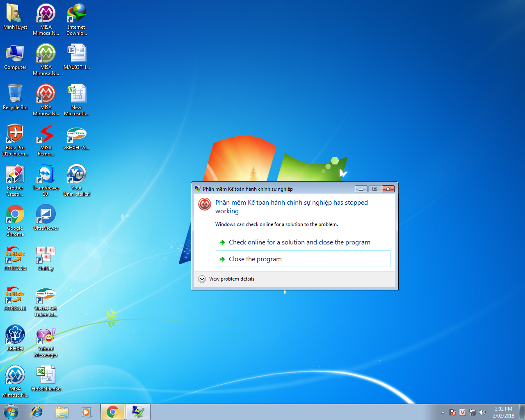
Task: Select the blue MISA Mimosa.NET desktop shortcut
Action: (15, 381)
